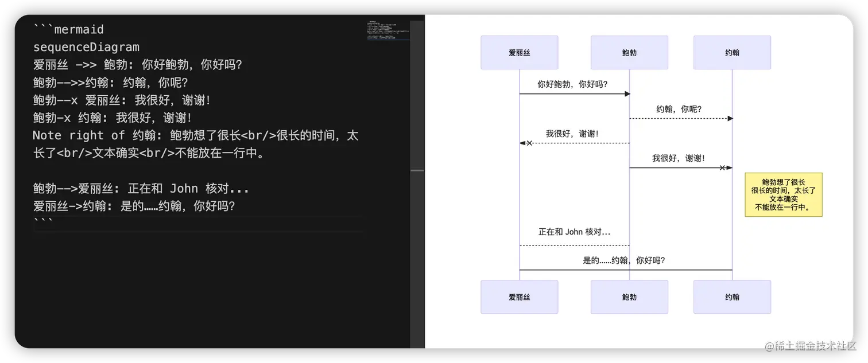Click the 我很好，谢谢! label above the dashed arrow
The height and width of the screenshot is (363, 868).
point(572,134)
